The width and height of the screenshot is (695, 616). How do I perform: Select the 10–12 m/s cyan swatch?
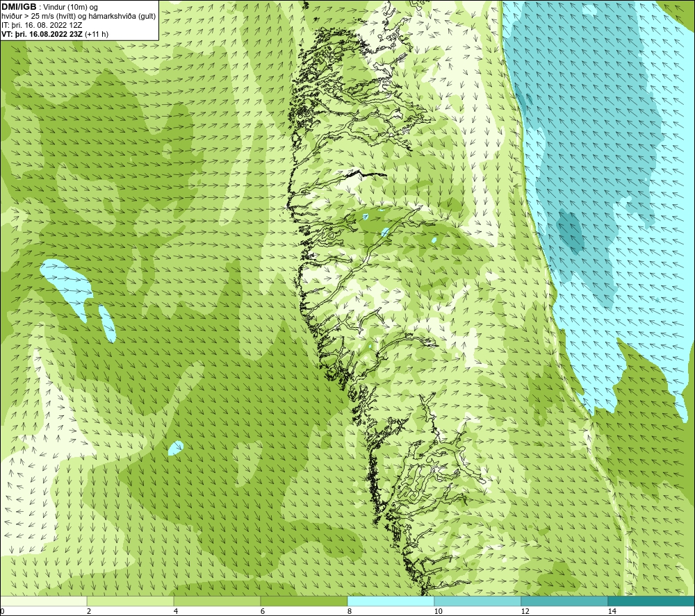point(478,601)
